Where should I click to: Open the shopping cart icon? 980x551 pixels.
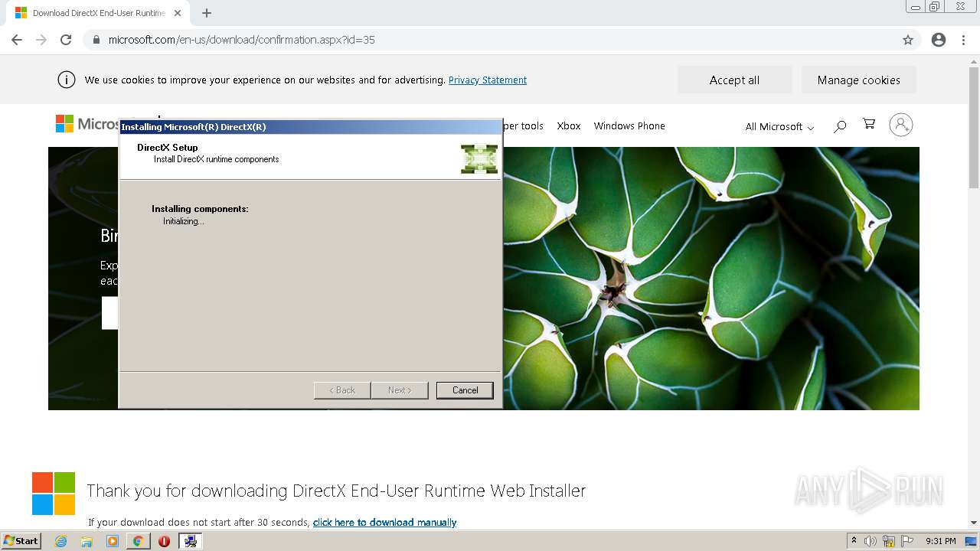click(869, 124)
